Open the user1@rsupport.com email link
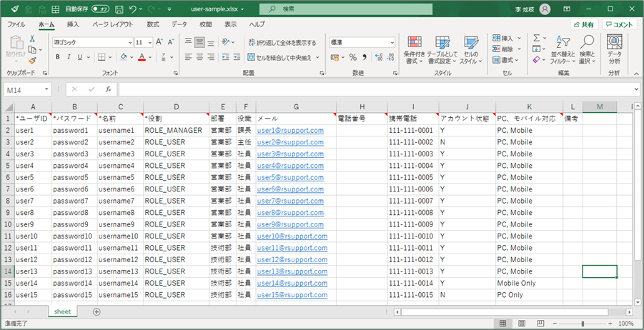Viewport: 644px width, 330px height. pos(290,131)
